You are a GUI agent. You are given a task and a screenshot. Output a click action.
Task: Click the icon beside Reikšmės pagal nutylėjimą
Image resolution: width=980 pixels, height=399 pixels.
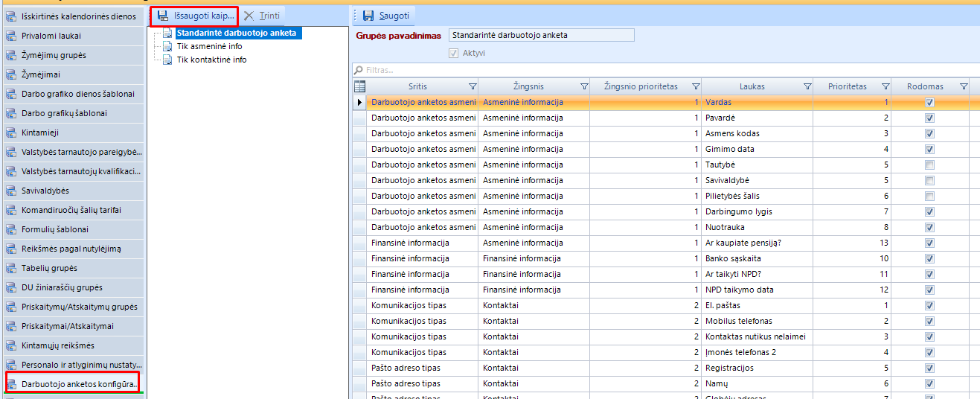pos(11,249)
